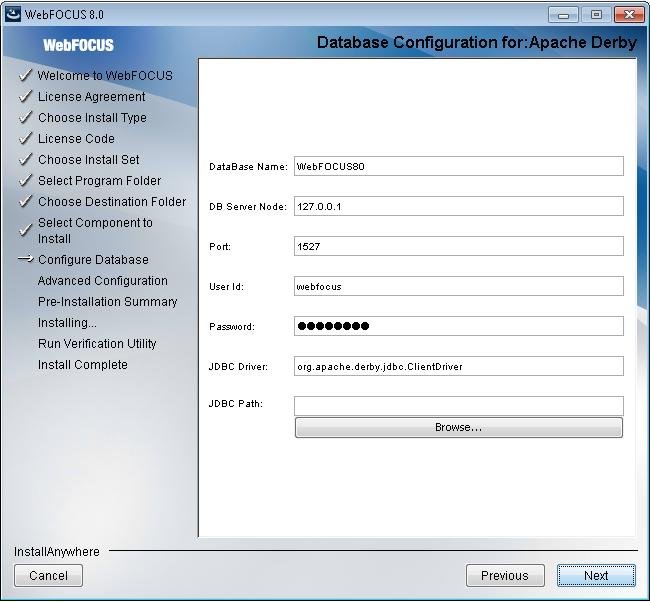
Task: Open the Browse... file chooser for JDBC Path
Action: click(x=458, y=427)
